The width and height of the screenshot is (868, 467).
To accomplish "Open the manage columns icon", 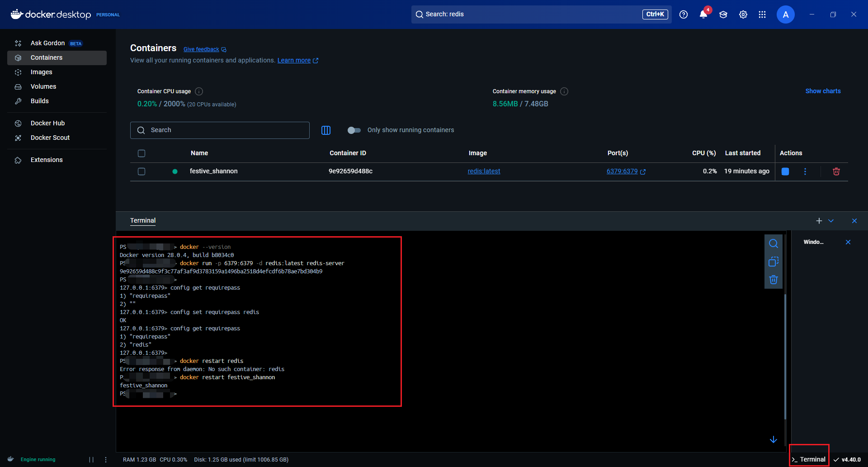I will (325, 130).
